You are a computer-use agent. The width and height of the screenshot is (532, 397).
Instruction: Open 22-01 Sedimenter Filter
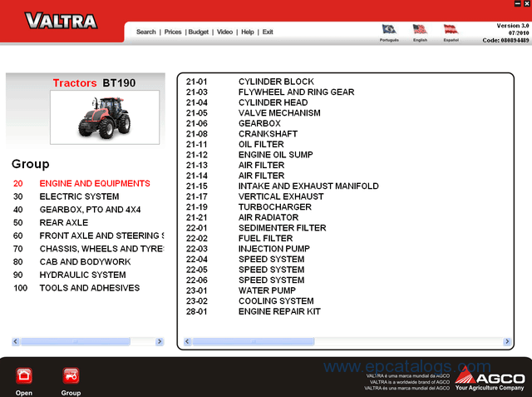click(x=256, y=228)
